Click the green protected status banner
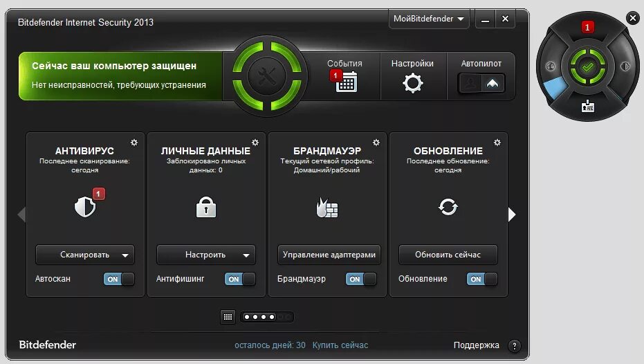 (x=121, y=75)
